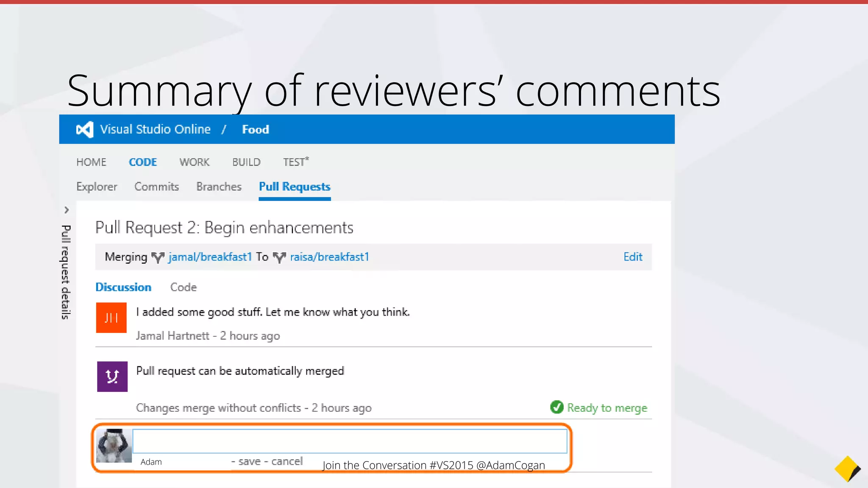
Task: Expand the Pull request details panel chevron
Action: click(x=67, y=210)
